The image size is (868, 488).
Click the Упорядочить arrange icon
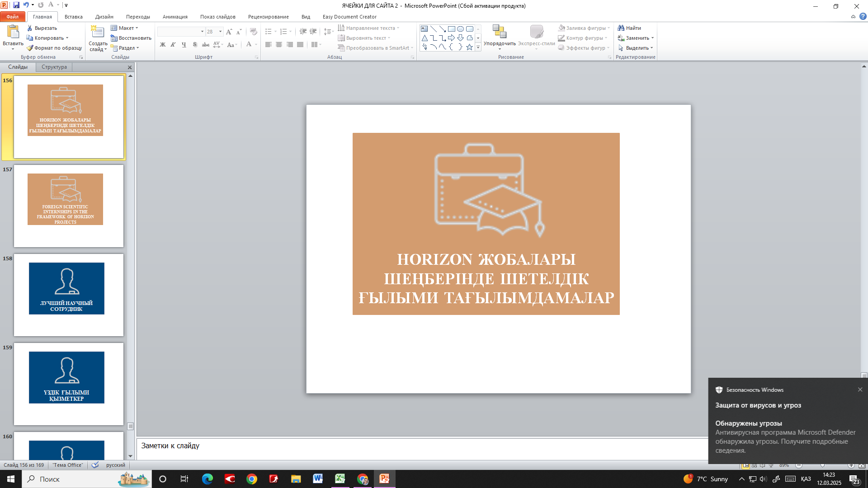(499, 32)
